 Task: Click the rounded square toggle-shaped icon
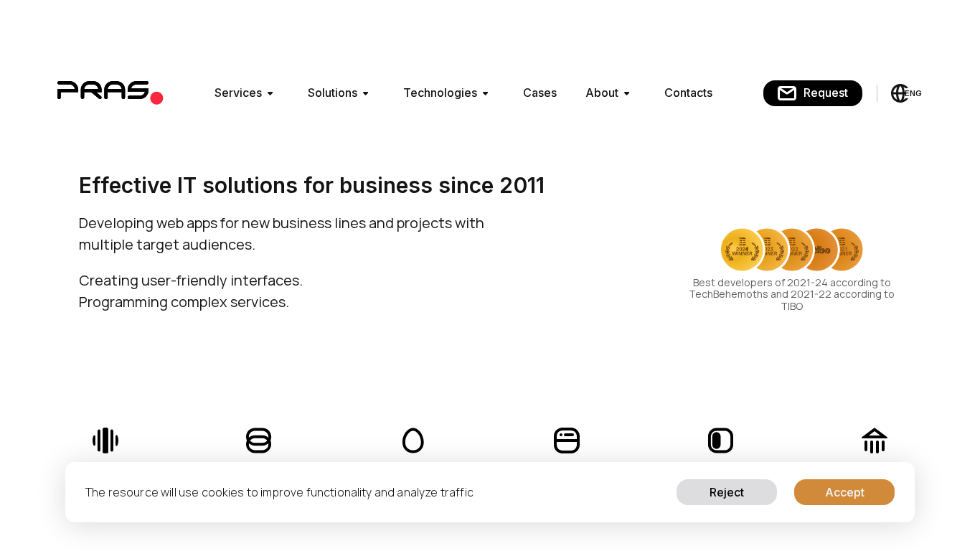720,441
